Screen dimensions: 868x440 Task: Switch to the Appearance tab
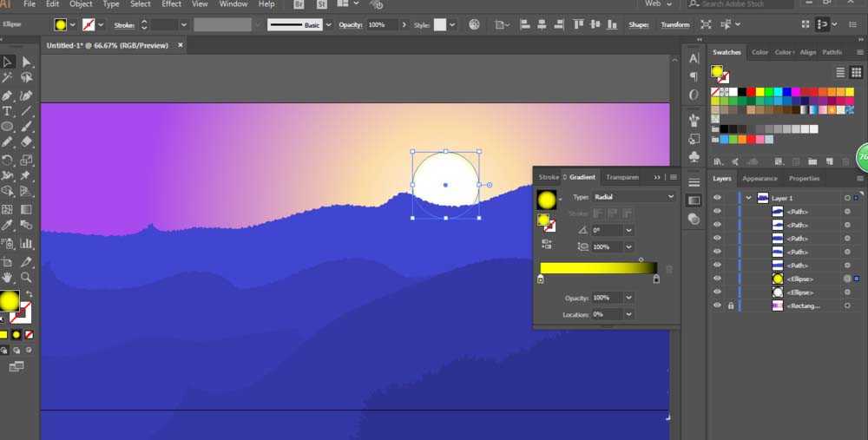pyautogui.click(x=759, y=178)
